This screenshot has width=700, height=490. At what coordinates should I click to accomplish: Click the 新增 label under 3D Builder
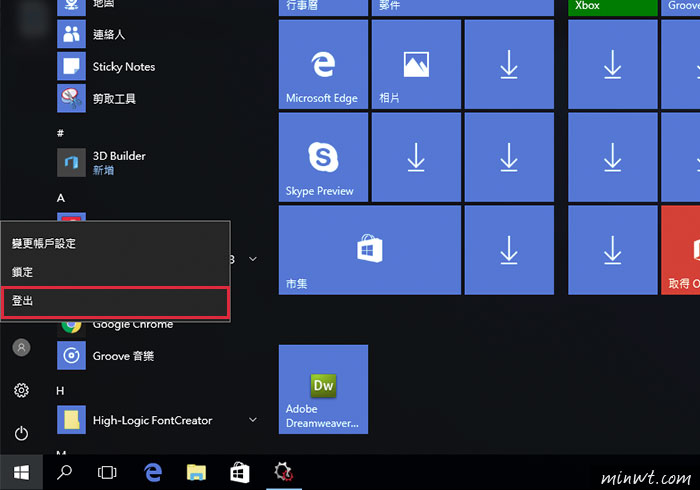coord(103,170)
